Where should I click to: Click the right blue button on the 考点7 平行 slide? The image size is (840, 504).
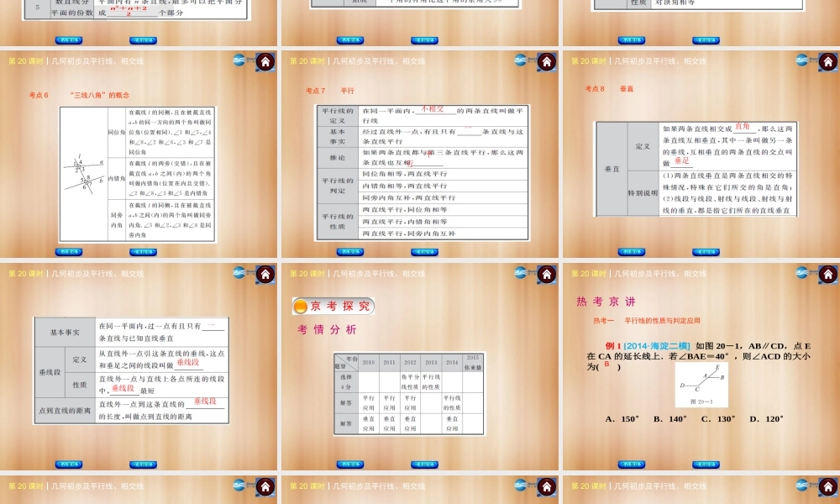pos(425,252)
